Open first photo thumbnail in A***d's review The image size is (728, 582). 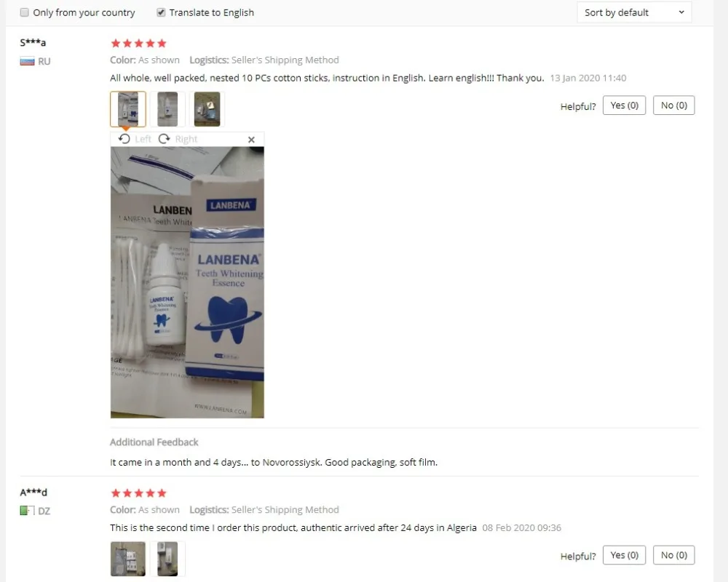pyautogui.click(x=128, y=559)
